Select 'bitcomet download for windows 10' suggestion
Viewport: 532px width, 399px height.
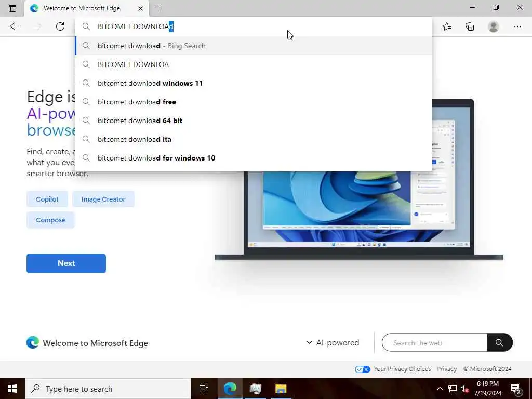click(254, 158)
